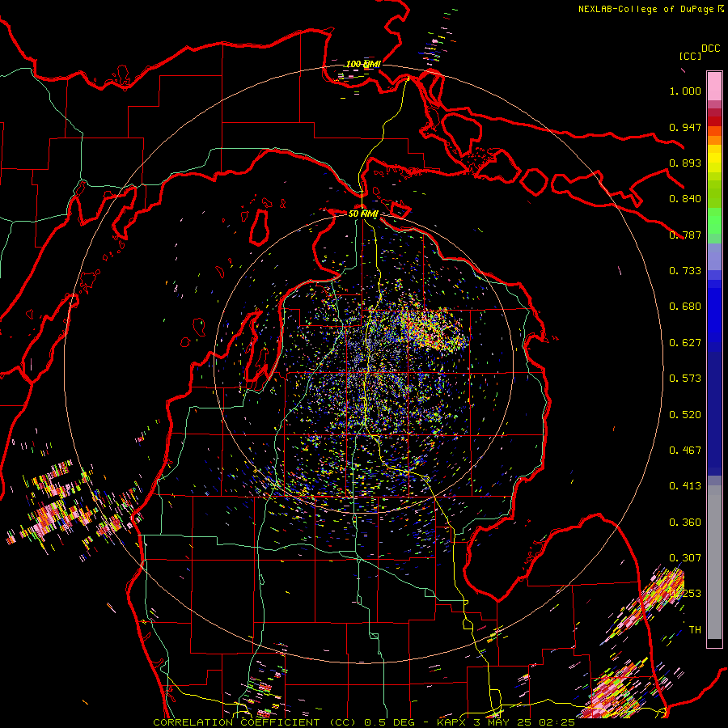Click the TH threshold label
Viewport: 728px width, 728px height.
click(695, 630)
